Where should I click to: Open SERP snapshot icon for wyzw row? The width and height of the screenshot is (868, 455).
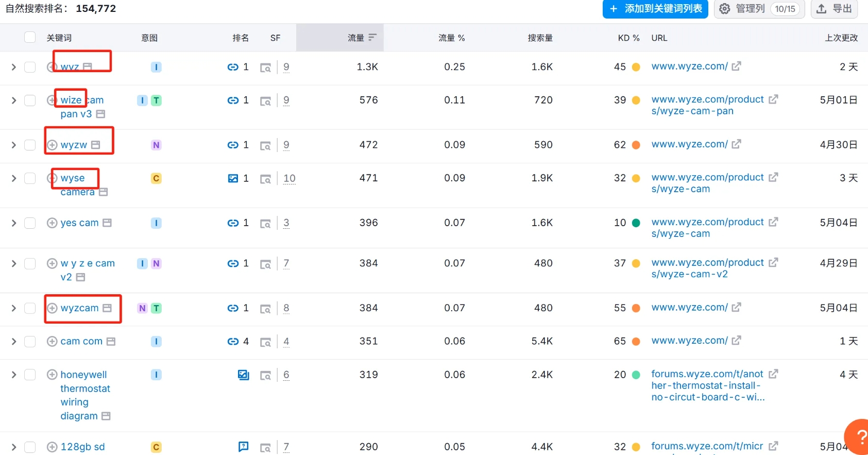[x=265, y=146]
